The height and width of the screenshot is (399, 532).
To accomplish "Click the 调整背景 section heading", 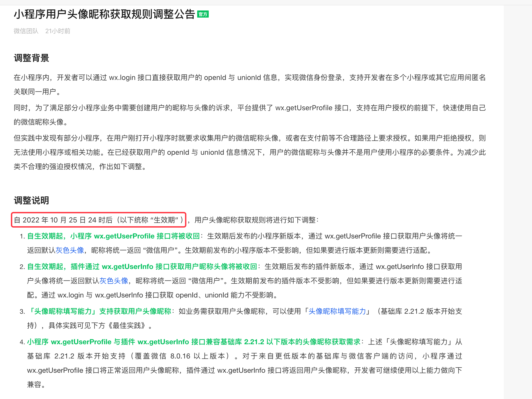I will [x=31, y=58].
